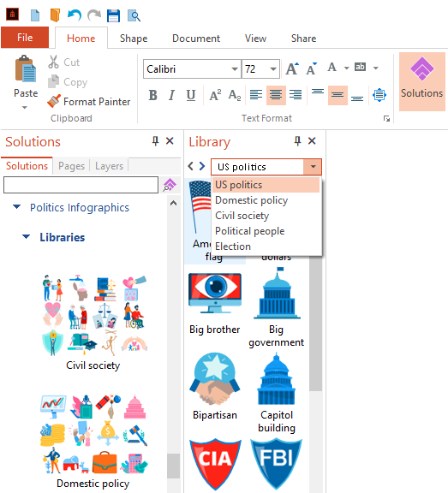Image resolution: width=448 pixels, height=493 pixels.
Task: Open Text Format dialog launcher
Action: 386,118
